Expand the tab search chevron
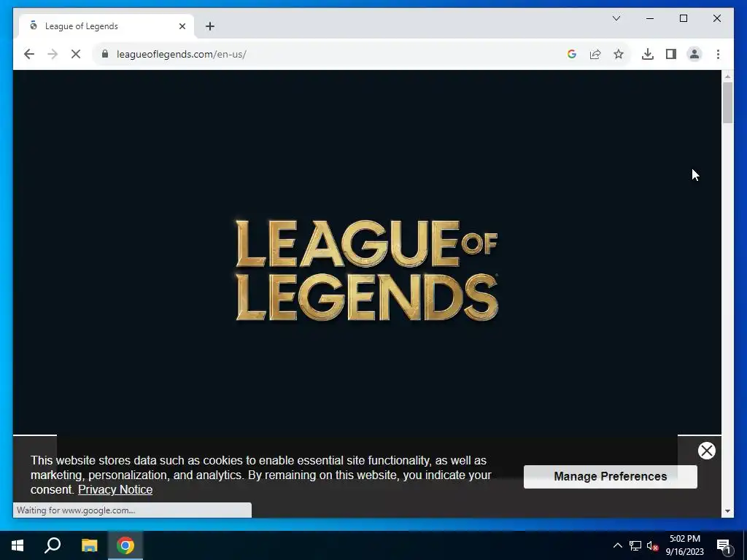The image size is (747, 560). [616, 18]
